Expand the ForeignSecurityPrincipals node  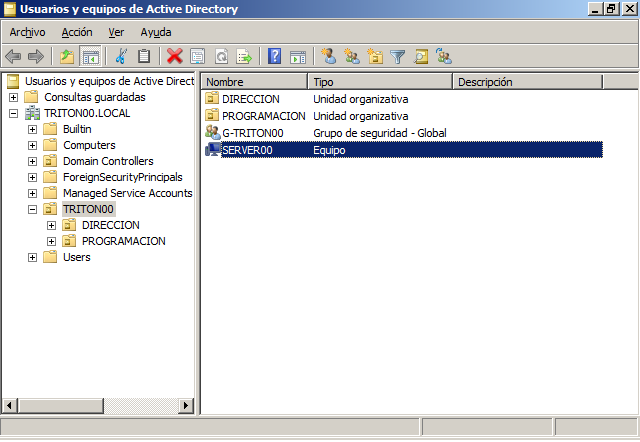coord(32,177)
